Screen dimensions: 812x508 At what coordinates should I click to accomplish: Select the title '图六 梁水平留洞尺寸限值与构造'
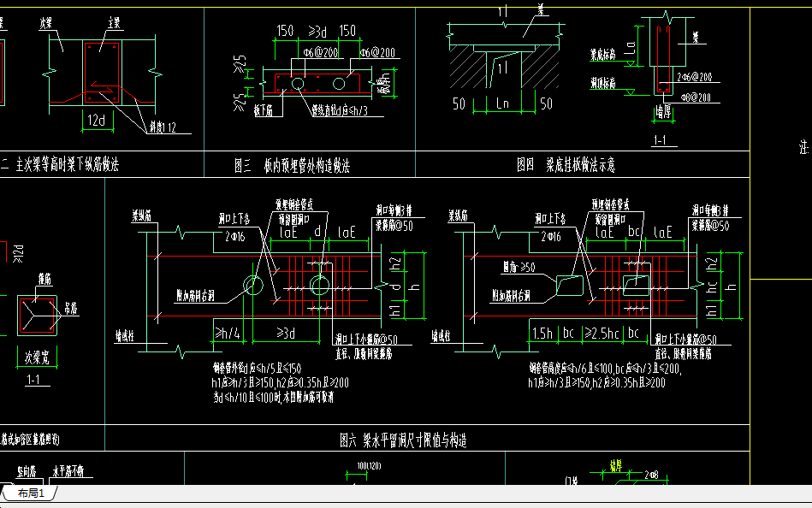[403, 440]
